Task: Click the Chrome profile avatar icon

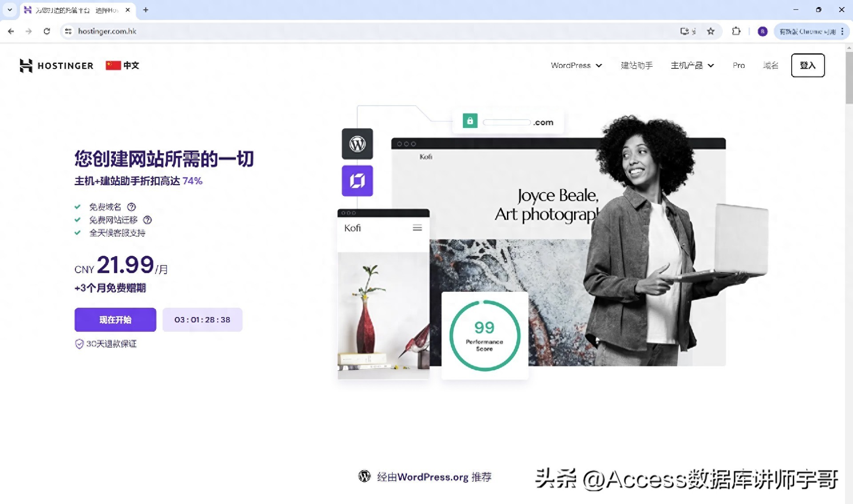Action: click(x=762, y=32)
